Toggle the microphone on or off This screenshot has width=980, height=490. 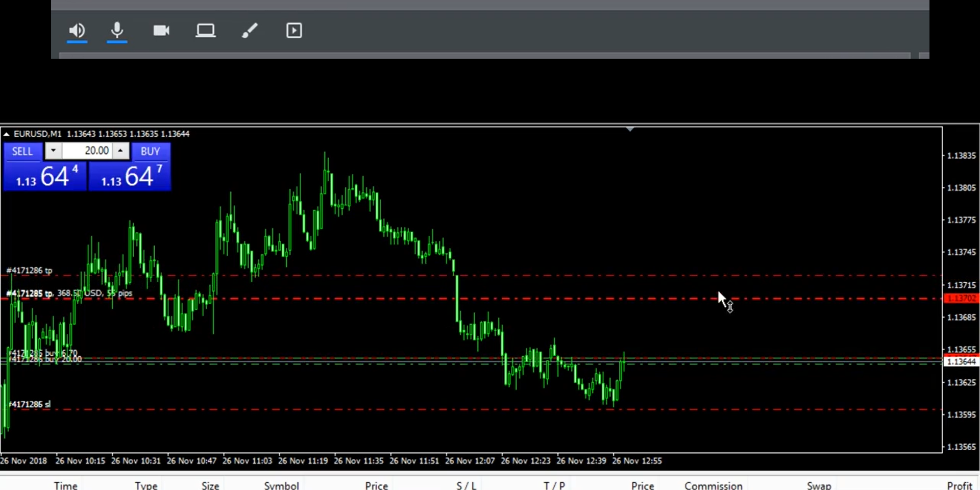coord(117,31)
